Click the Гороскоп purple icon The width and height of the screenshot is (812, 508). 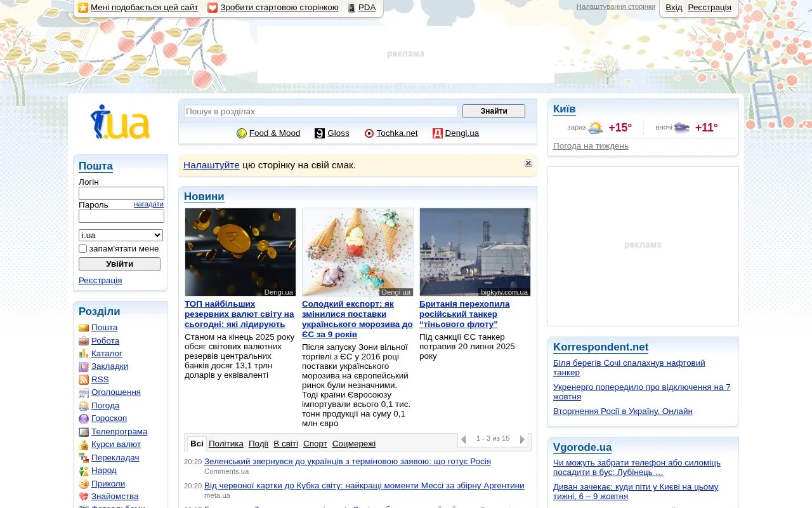84,418
